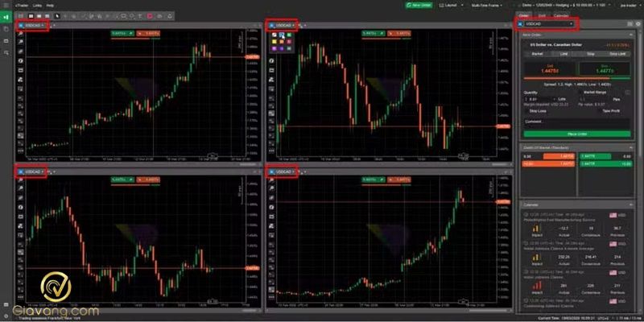
Task: Open the Layout dropdown
Action: [x=452, y=6]
